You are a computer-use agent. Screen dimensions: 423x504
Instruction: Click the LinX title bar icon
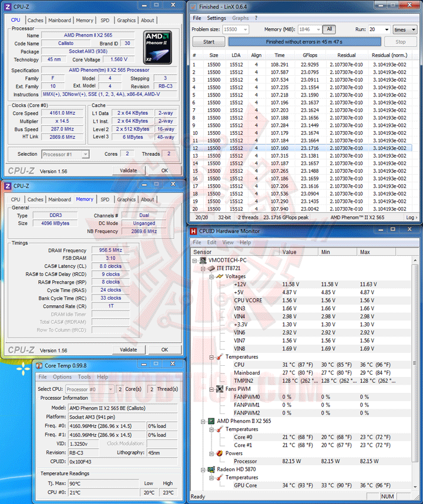click(193, 6)
